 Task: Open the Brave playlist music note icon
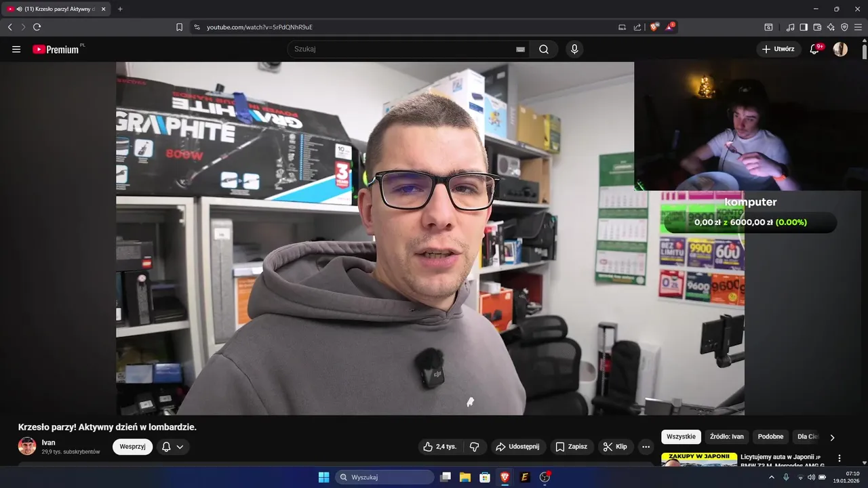(x=790, y=27)
